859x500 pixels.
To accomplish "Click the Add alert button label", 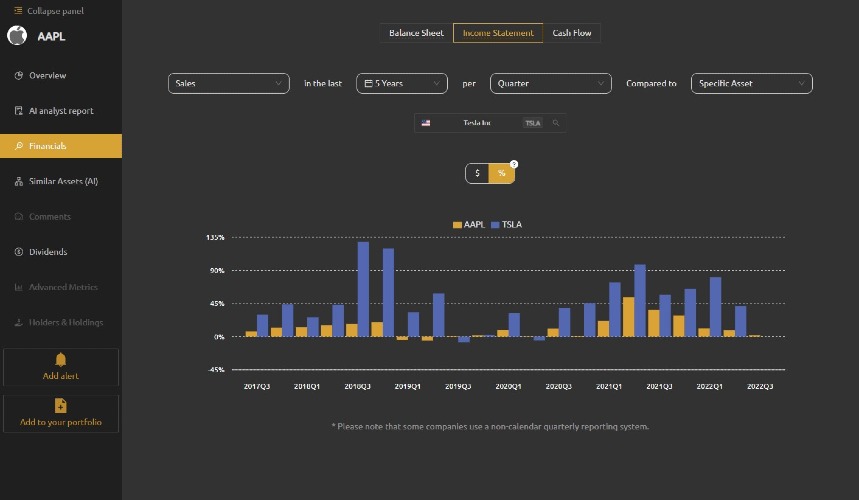I will pyautogui.click(x=61, y=376).
